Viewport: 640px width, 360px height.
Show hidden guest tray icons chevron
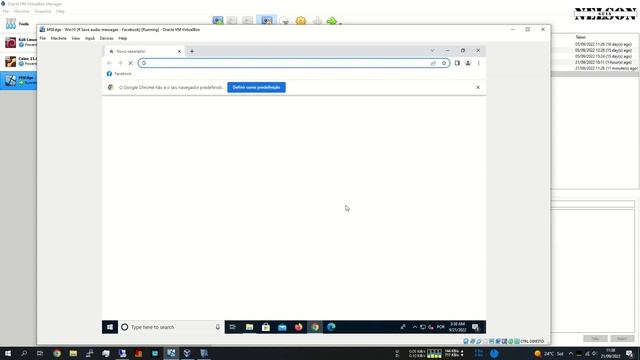(x=415, y=327)
